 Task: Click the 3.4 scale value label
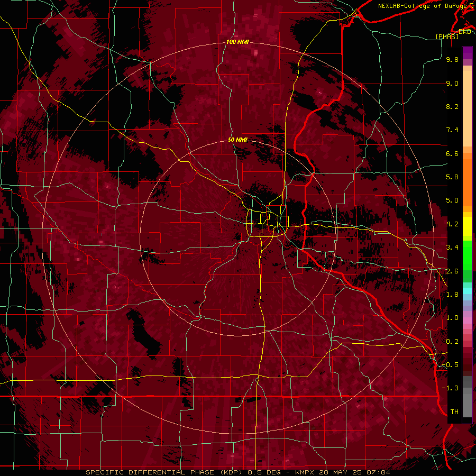click(452, 248)
